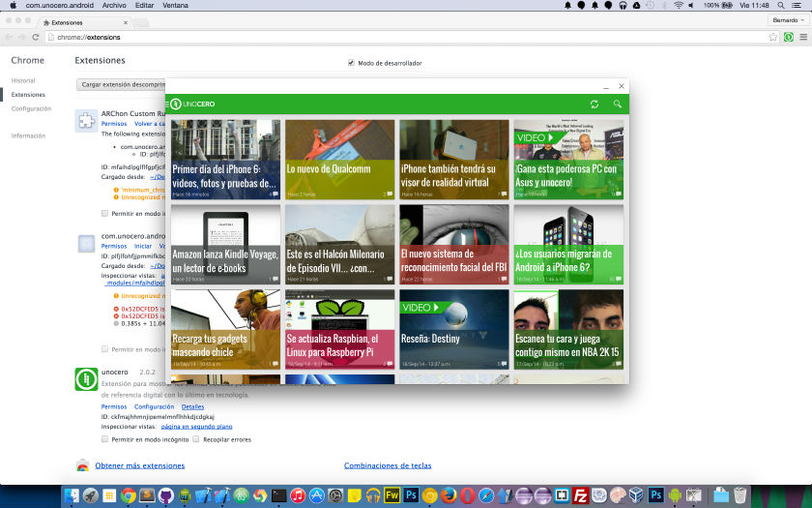Toggle incognito checkbox for com.unocero.android

[105, 349]
